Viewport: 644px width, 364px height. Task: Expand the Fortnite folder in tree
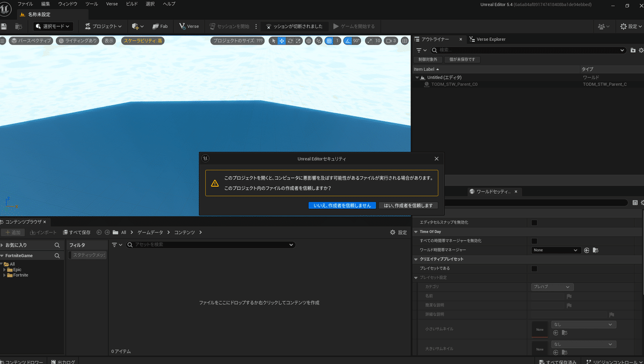[x=4, y=275]
